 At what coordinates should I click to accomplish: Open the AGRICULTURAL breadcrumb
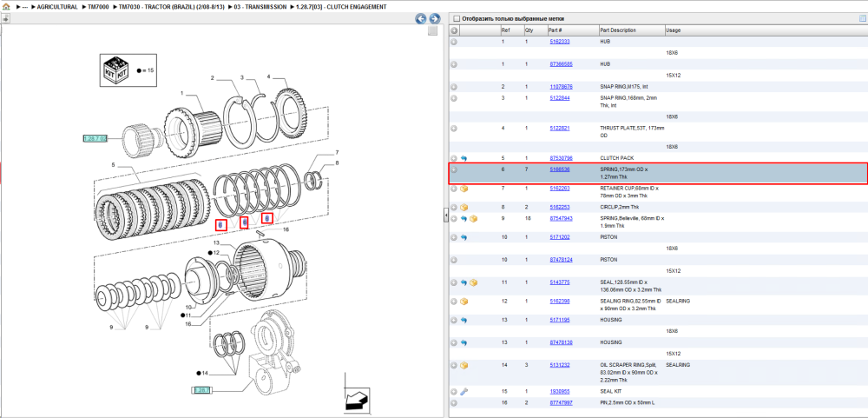tap(57, 7)
